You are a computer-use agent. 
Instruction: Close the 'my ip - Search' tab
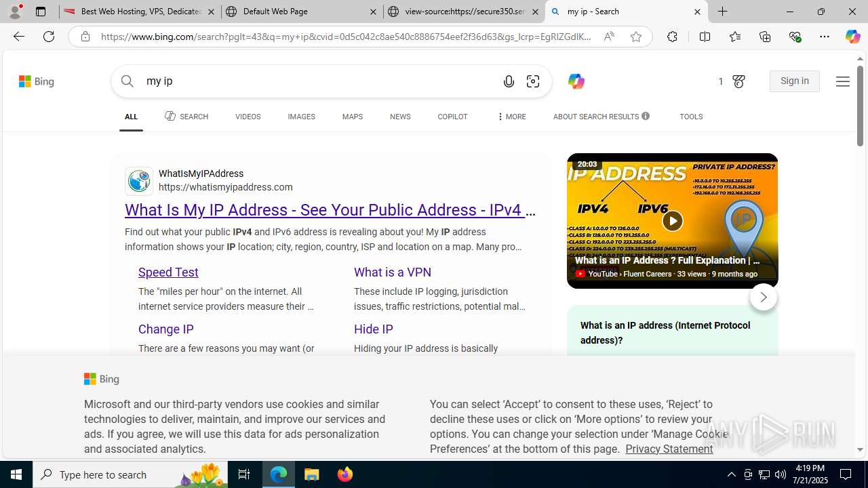[697, 12]
